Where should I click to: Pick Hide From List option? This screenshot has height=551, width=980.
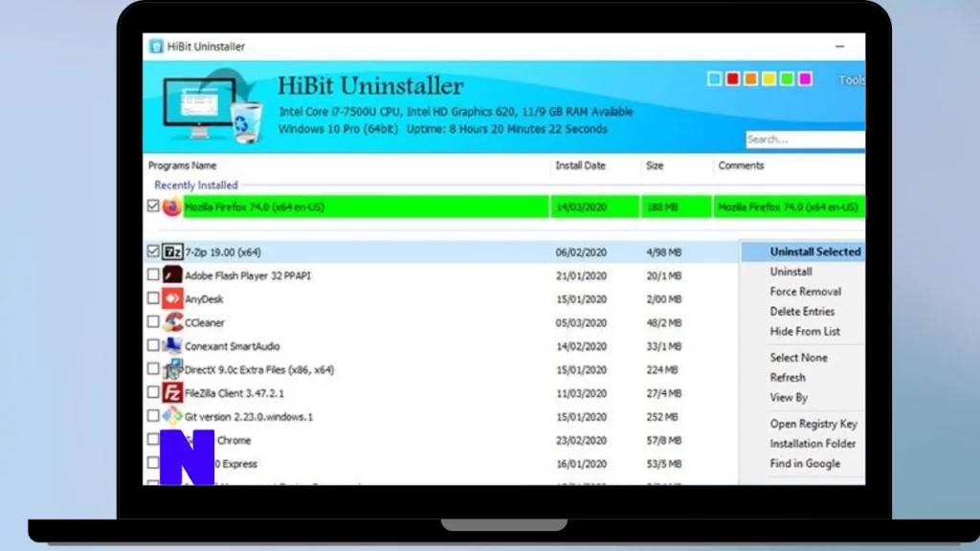[804, 332]
